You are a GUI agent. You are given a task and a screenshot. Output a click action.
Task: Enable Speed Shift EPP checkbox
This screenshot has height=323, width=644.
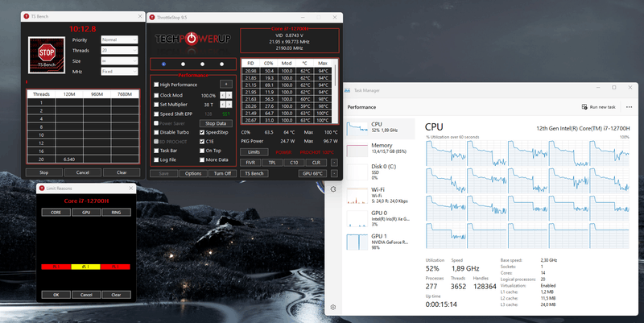point(156,114)
